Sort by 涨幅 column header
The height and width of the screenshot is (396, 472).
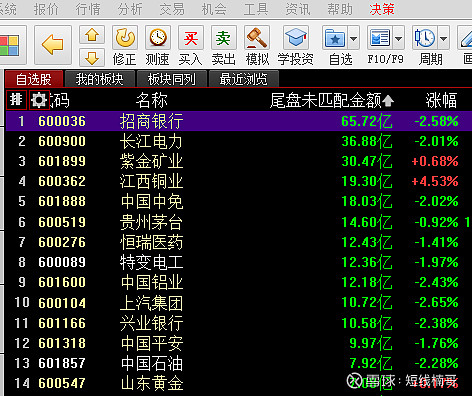[x=441, y=100]
